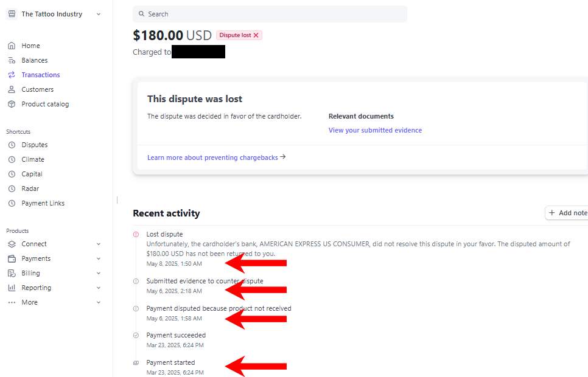Click the Disputes clock icon
Viewport: 588px width, 377px height.
11,145
